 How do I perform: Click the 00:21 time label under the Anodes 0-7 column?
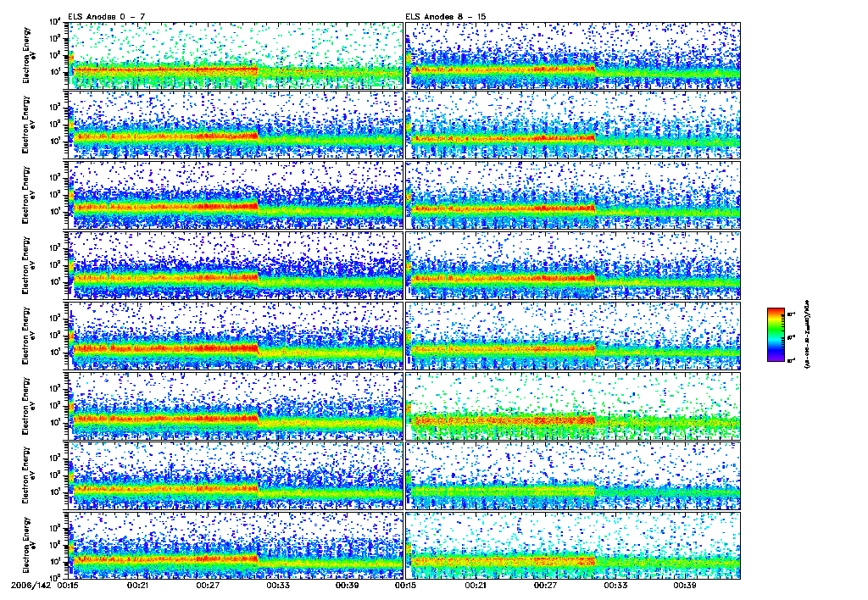point(138,585)
